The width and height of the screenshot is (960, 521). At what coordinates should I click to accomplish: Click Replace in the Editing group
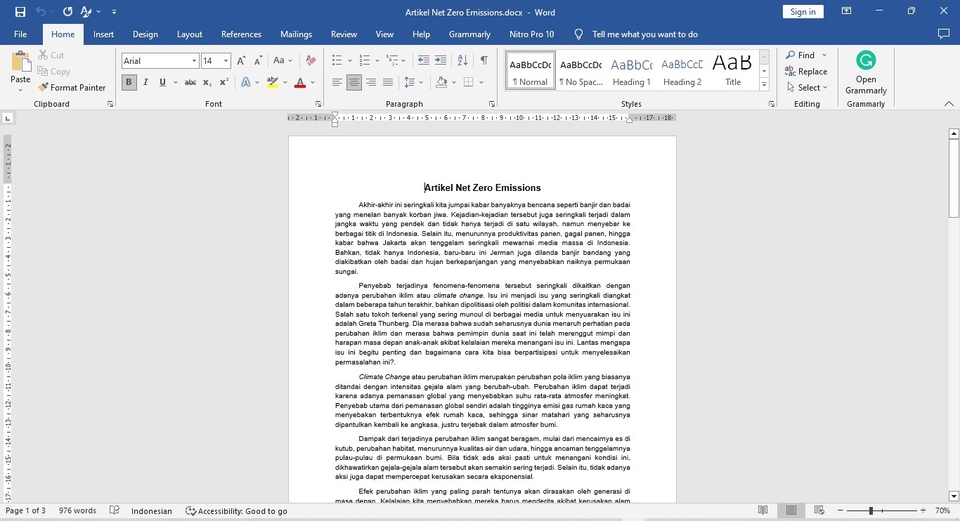[x=806, y=72]
